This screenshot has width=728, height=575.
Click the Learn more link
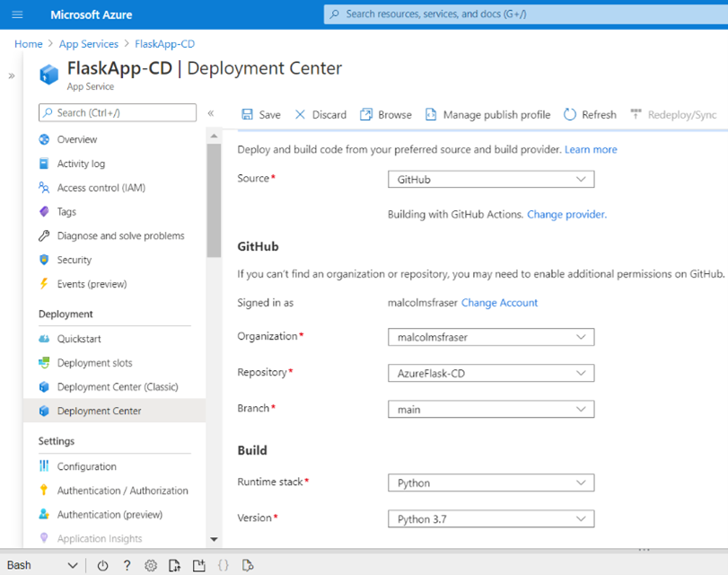[x=591, y=150]
